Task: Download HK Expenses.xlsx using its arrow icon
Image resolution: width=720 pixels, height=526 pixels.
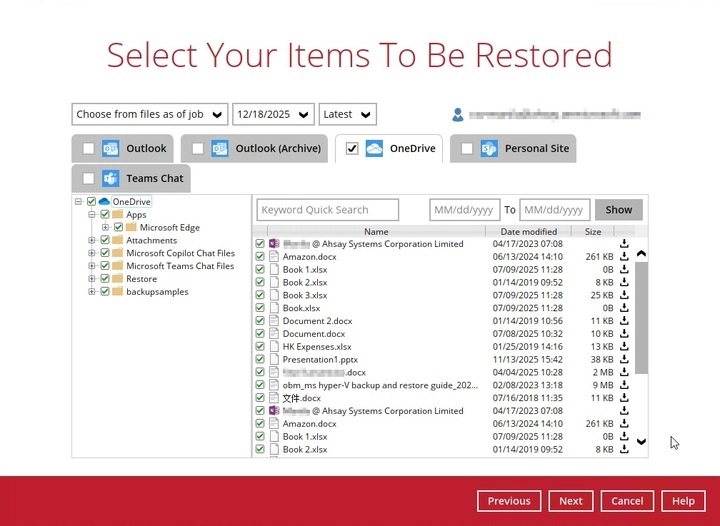Action: (x=624, y=347)
